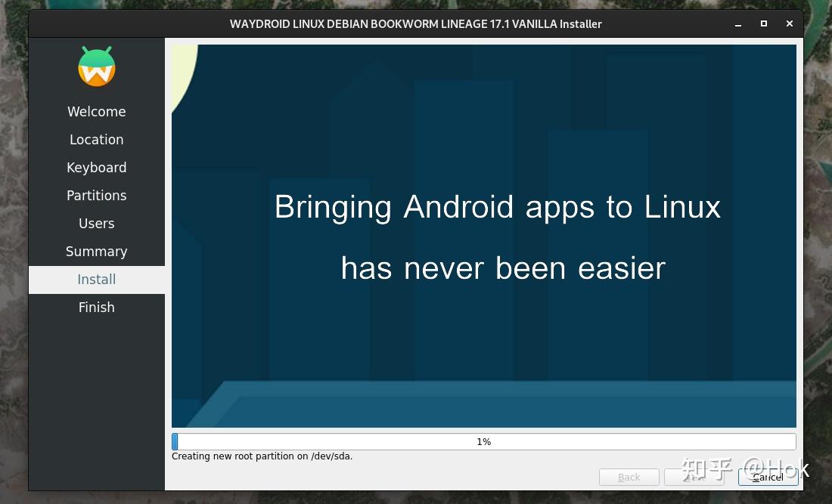Open the Location step
Viewport: 832px width, 504px height.
96,139
